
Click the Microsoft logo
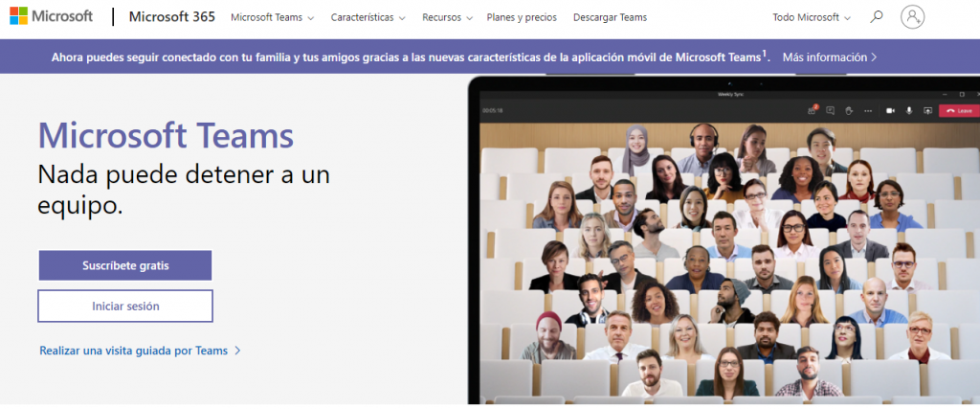[x=52, y=16]
